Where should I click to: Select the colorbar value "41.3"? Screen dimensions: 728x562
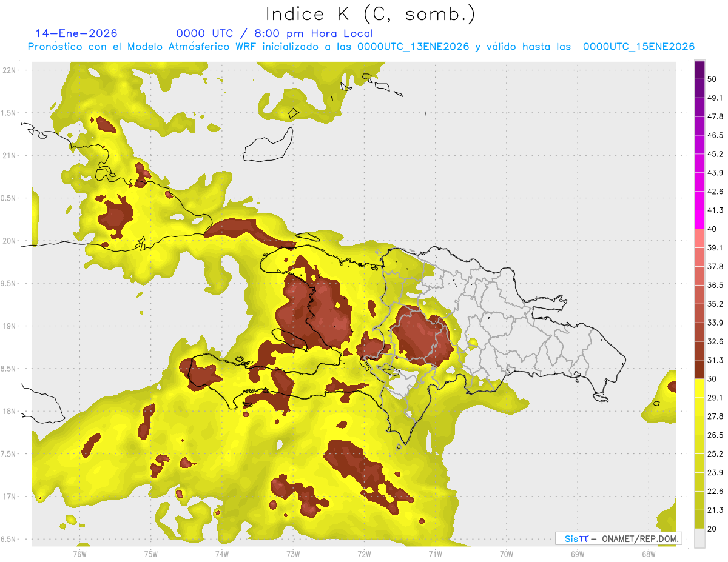click(715, 210)
